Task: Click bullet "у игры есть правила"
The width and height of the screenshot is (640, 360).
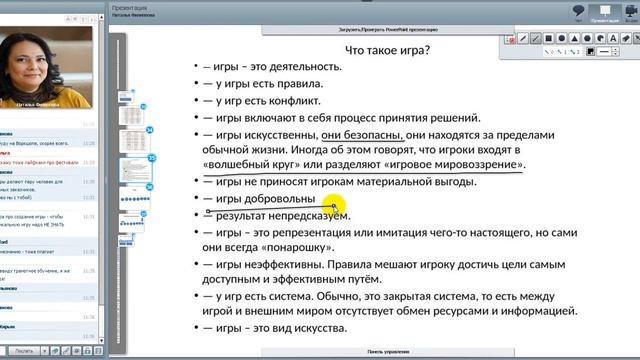Action: (x=269, y=84)
